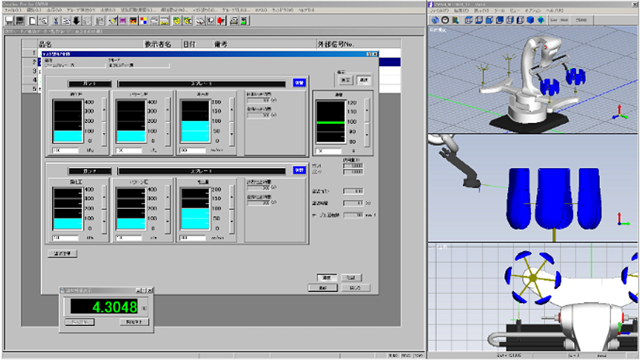Click the value field under the 80-120 gauge
Screen dimensions: 640x360
click(x=329, y=151)
